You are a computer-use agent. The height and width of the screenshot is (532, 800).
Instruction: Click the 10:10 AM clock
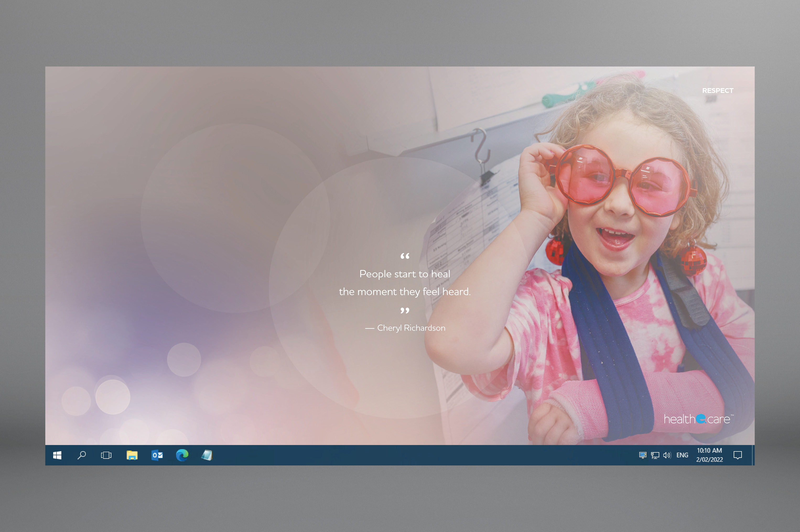[x=709, y=450]
